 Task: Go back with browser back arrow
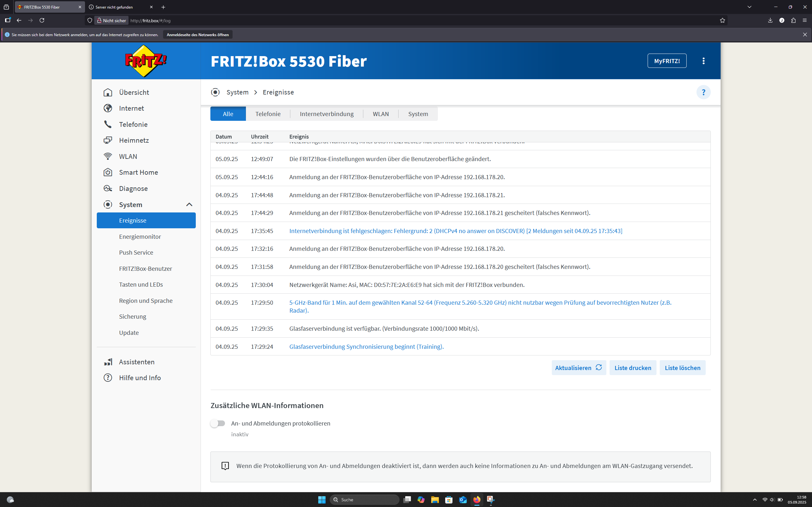point(19,21)
